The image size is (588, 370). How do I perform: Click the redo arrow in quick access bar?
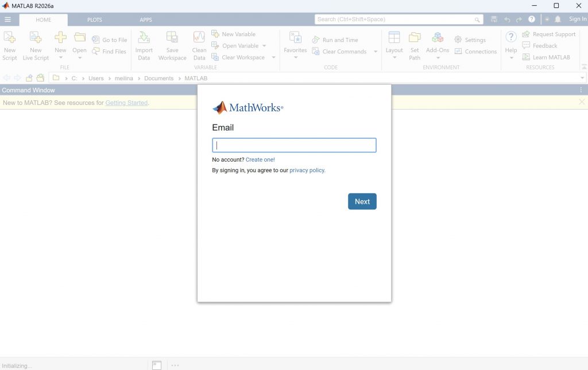point(519,19)
